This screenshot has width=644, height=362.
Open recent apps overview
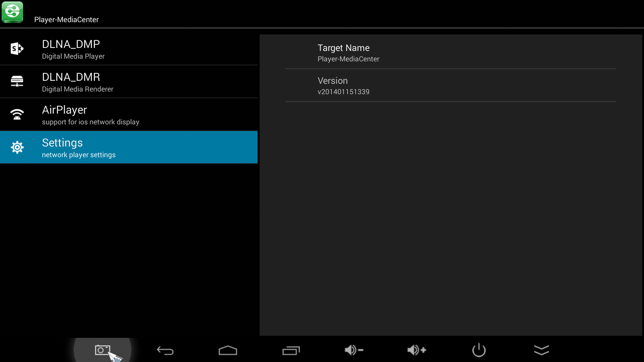point(291,350)
